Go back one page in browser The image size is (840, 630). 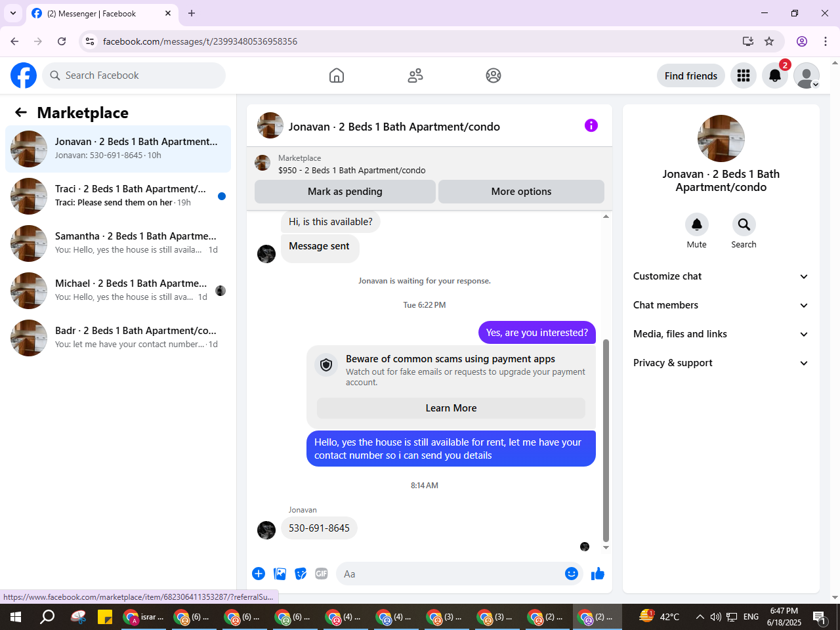pyautogui.click(x=14, y=41)
